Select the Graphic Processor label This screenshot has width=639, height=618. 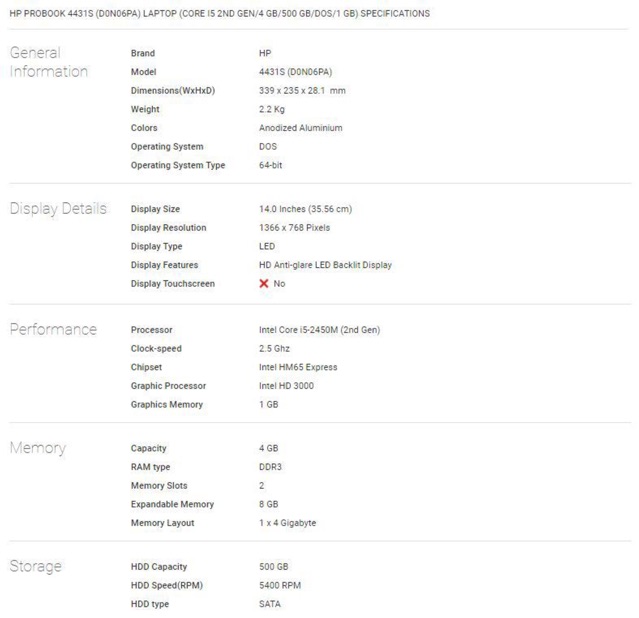pos(168,386)
